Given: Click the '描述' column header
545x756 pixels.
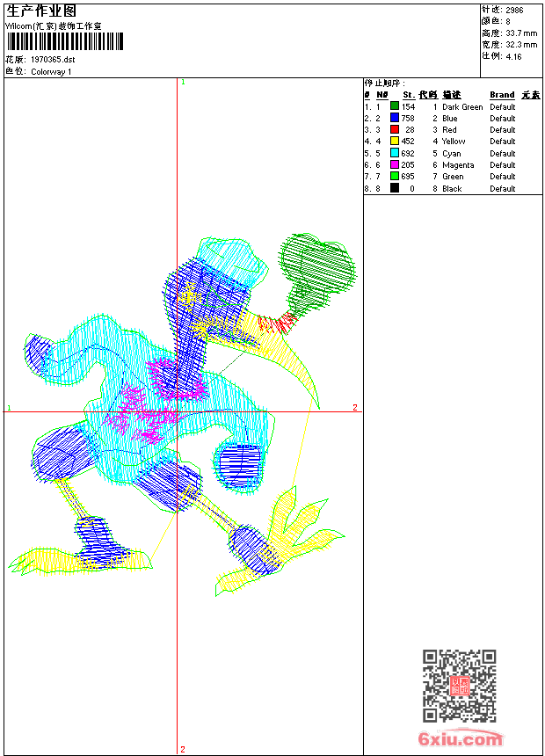Looking at the screenshot, I should pyautogui.click(x=452, y=95).
